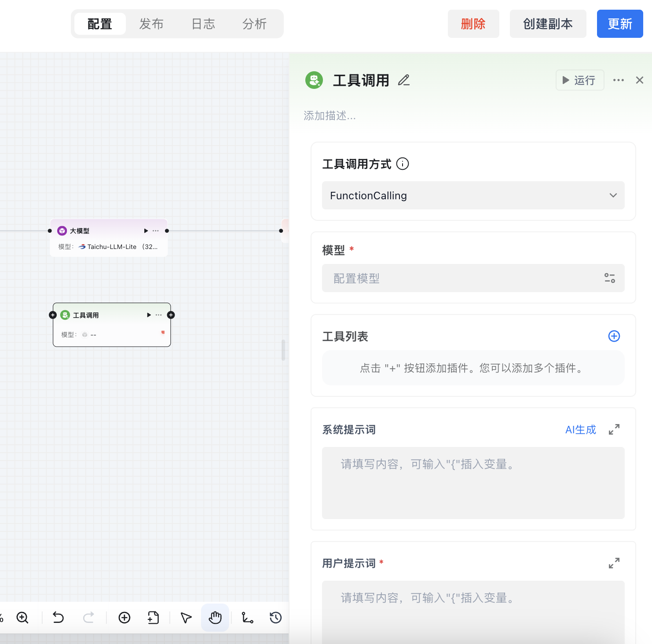652x644 pixels.
Task: Click the plus icon to add a tool plugin
Action: pos(614,336)
